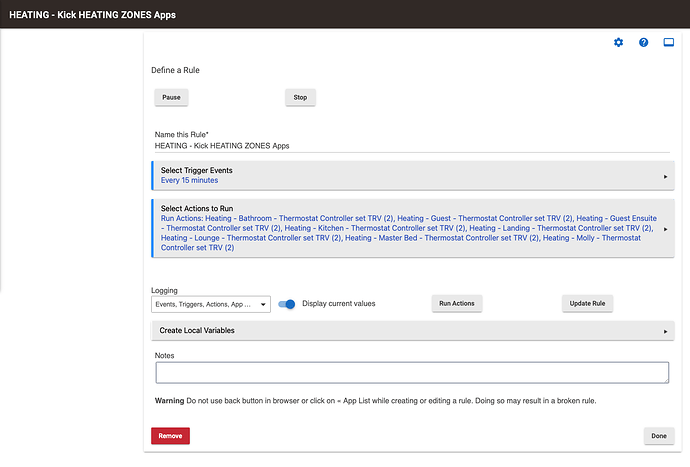Open the Logging dropdown
This screenshot has height=467, width=690.
pyautogui.click(x=211, y=304)
